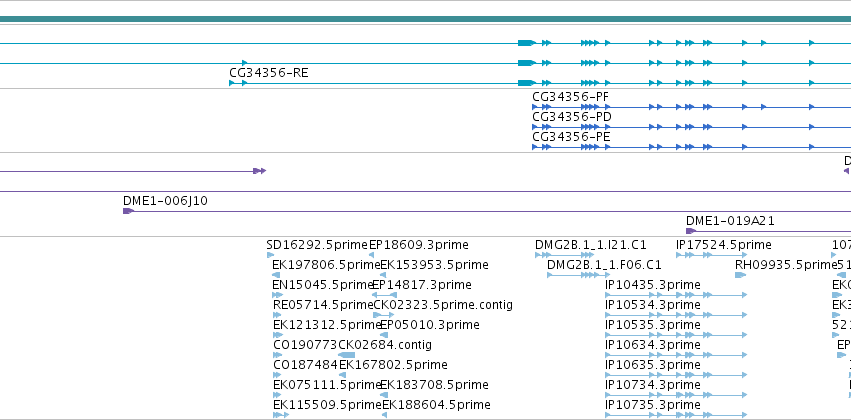Select the CG34356-PD protein label

click(571, 117)
